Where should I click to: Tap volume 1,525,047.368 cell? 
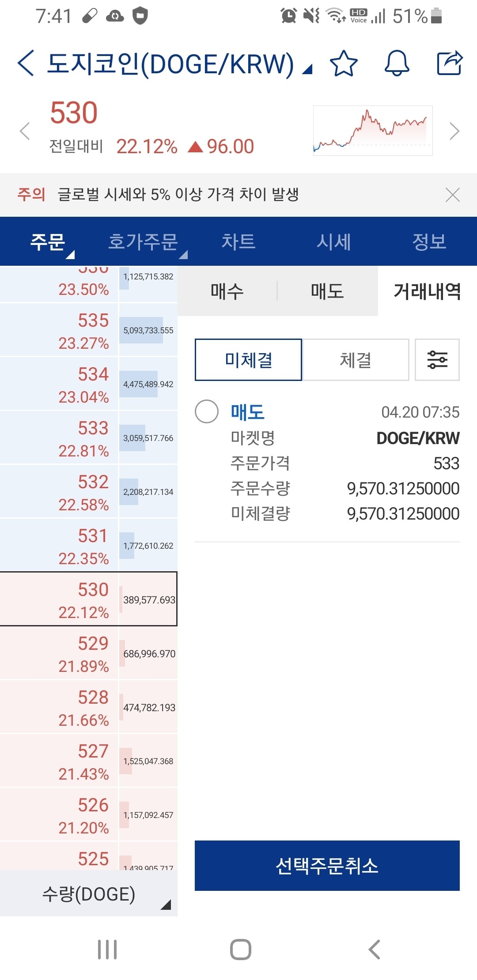[148, 761]
